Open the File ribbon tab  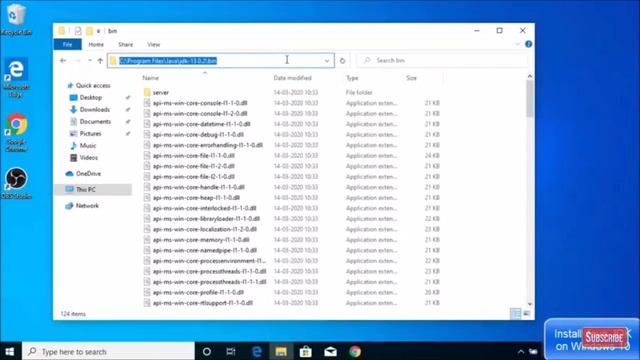pos(67,44)
